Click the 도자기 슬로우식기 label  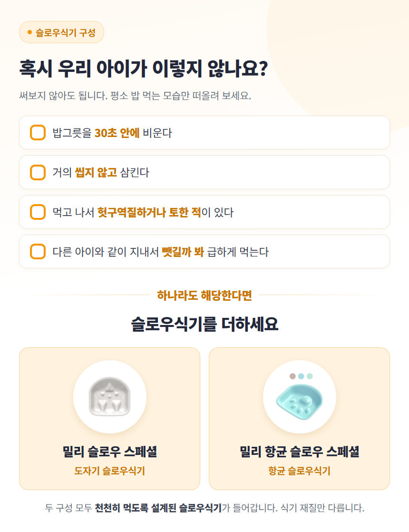click(x=109, y=471)
